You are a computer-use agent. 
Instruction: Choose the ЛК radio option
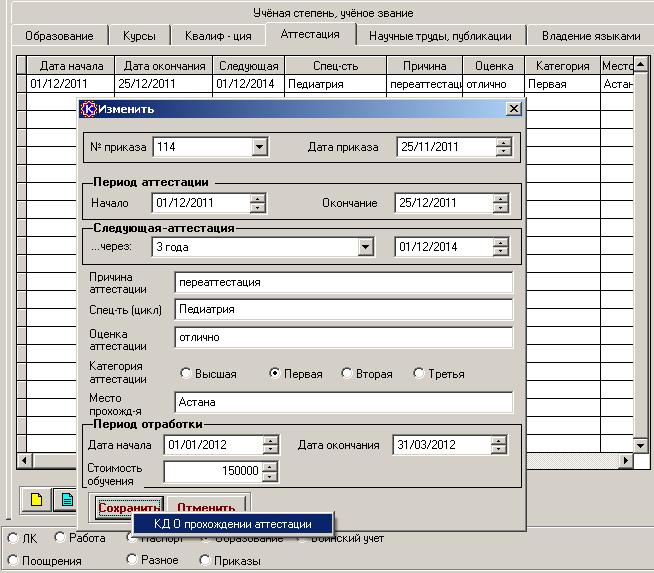13,538
